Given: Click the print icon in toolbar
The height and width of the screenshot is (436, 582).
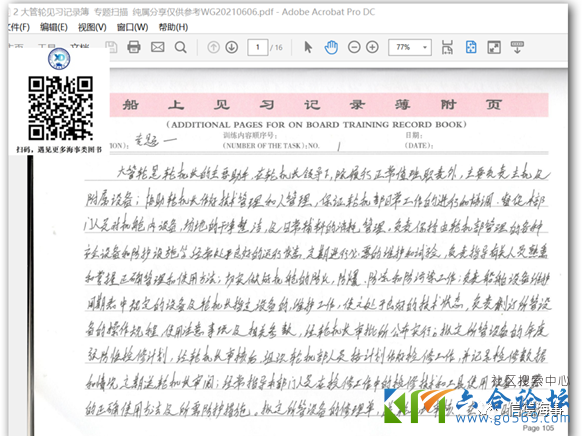Looking at the screenshot, I should (x=134, y=47).
